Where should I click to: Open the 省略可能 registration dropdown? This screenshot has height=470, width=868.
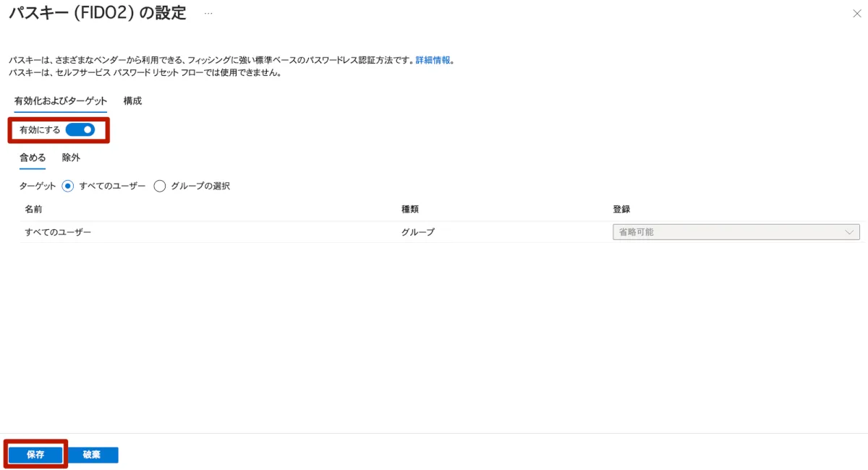coord(736,232)
